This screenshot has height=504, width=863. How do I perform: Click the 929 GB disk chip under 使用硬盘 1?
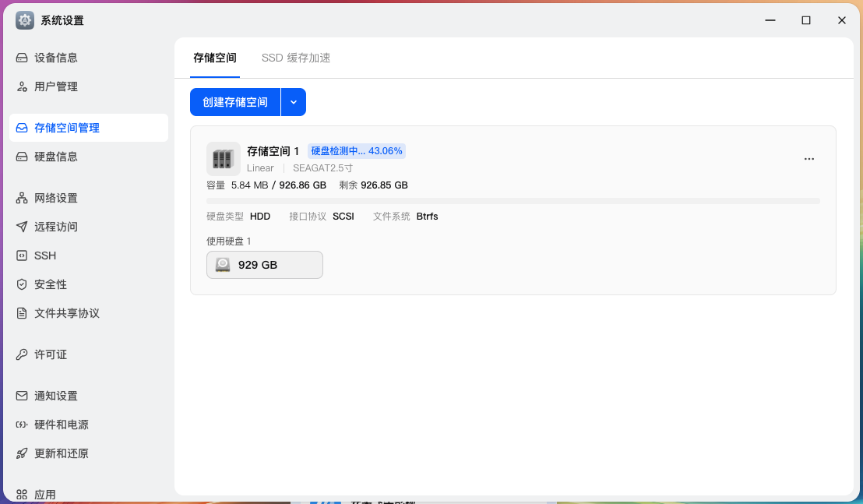pos(264,265)
